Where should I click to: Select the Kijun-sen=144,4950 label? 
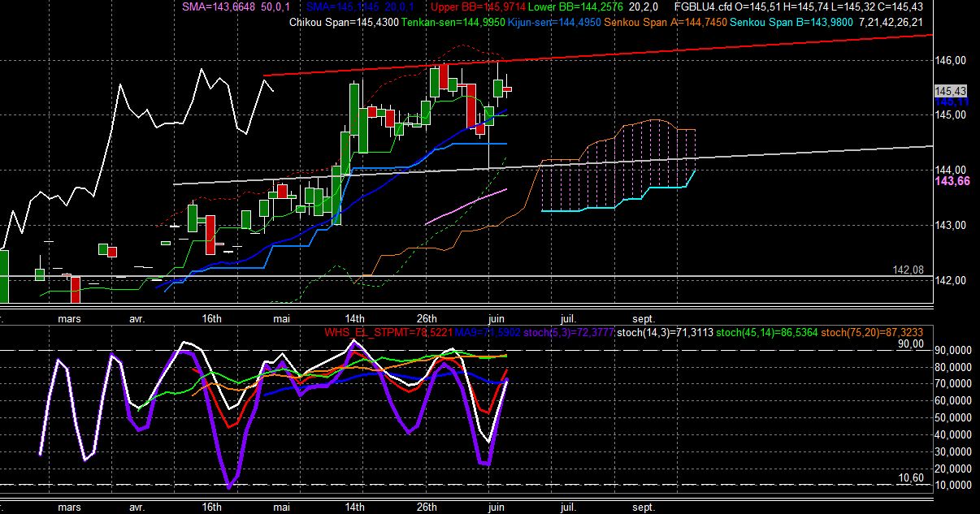(554, 22)
